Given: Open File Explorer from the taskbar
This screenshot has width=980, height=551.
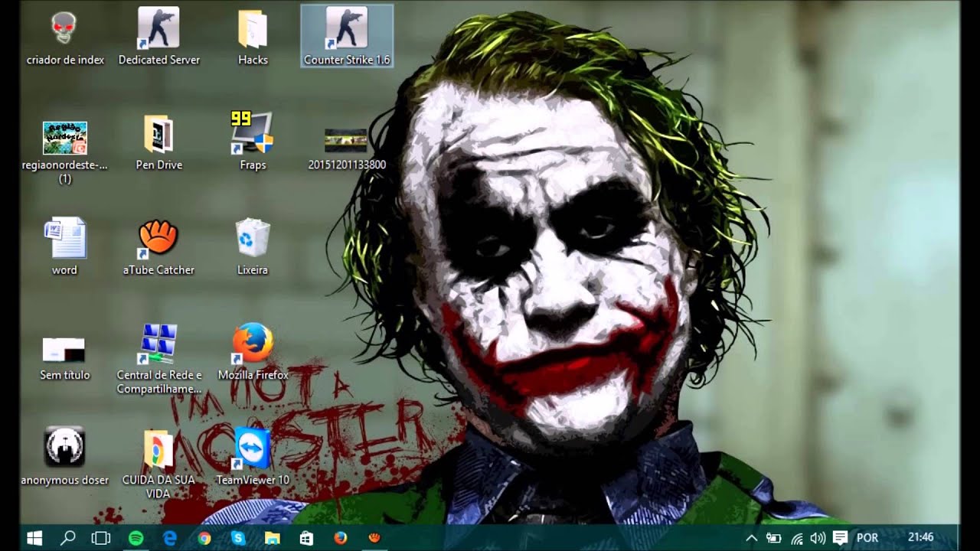Looking at the screenshot, I should (x=272, y=538).
